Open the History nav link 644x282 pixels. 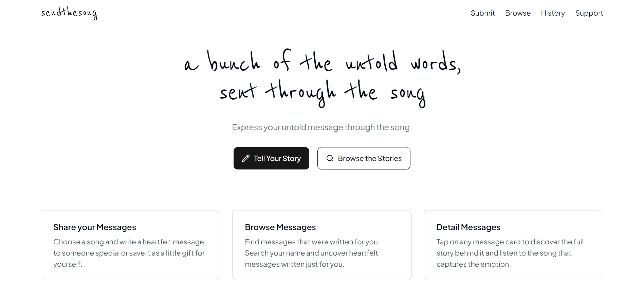pyautogui.click(x=553, y=13)
